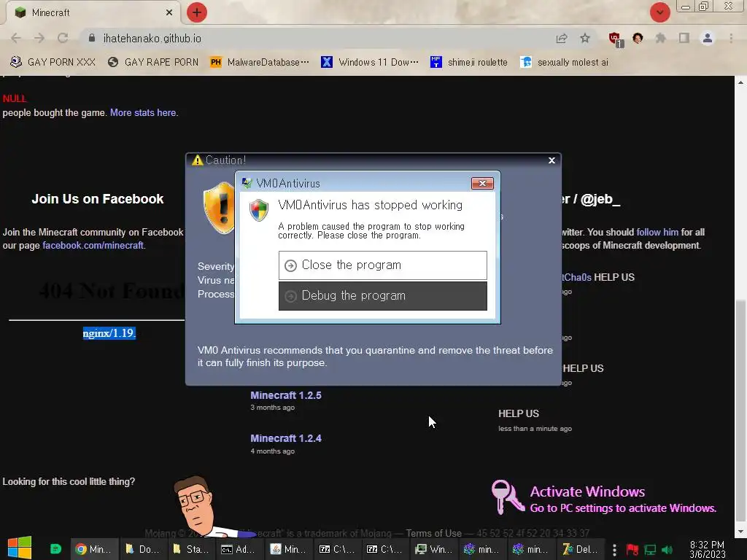Image resolution: width=747 pixels, height=560 pixels.
Task: Toggle the browser side panel
Action: (x=684, y=38)
